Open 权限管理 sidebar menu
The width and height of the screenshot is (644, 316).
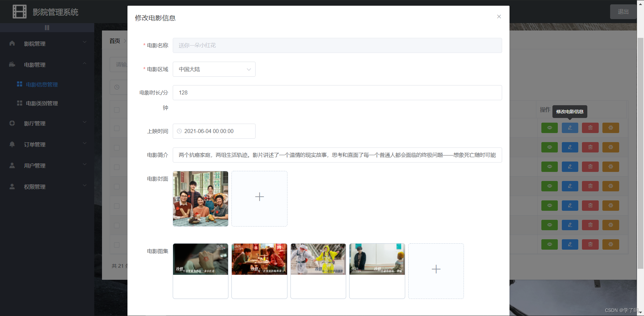47,187
